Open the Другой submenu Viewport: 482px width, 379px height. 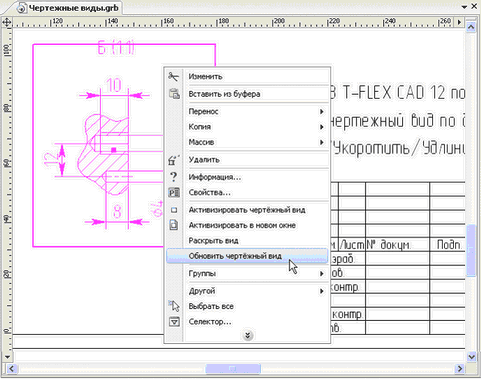[248, 291]
